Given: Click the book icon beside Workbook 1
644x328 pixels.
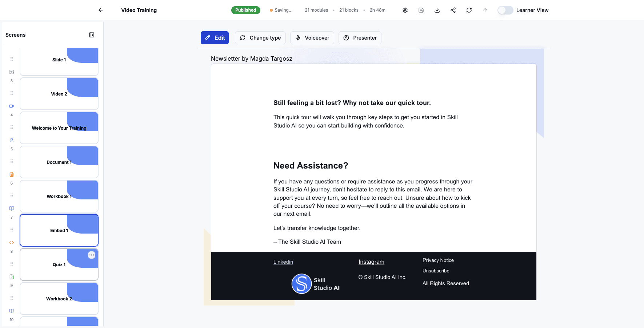Looking at the screenshot, I should pyautogui.click(x=11, y=208).
